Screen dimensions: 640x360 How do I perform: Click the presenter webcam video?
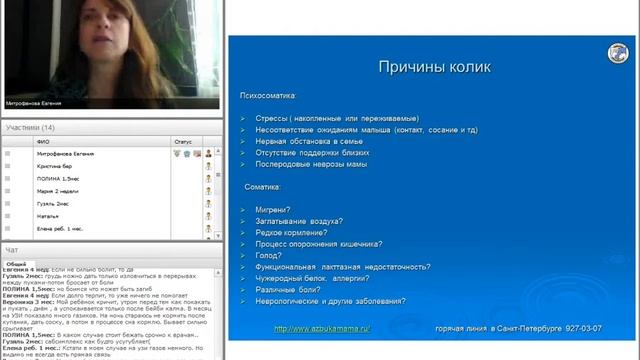tap(112, 54)
